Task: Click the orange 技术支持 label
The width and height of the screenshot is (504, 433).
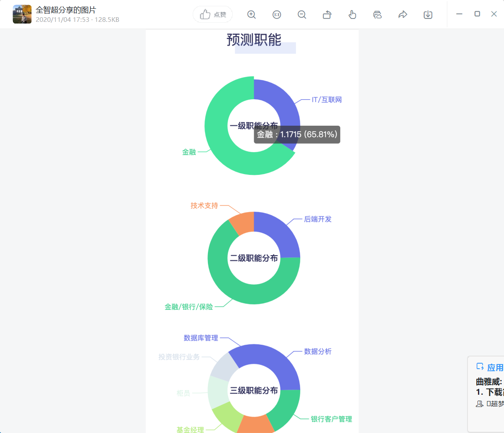Action: 204,206
